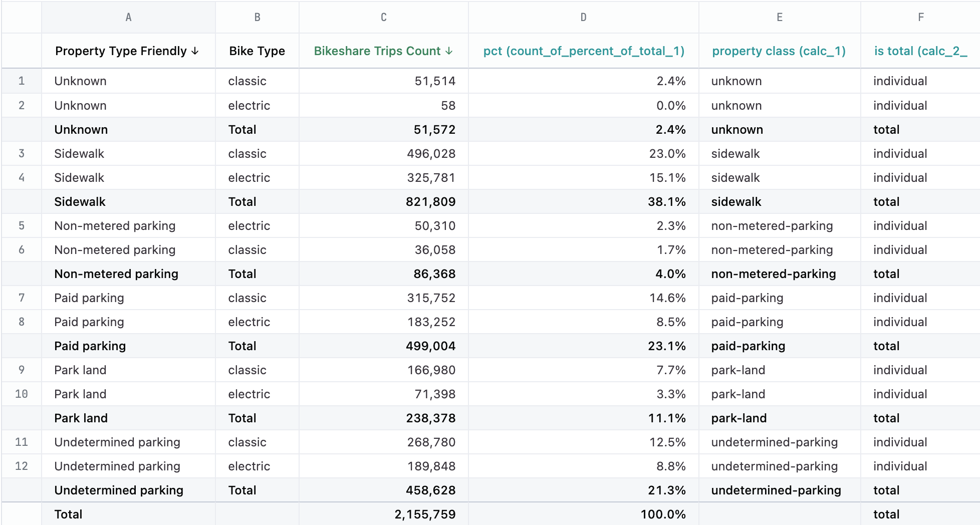Click the Sidewalk Total trips cell 821,809

pyautogui.click(x=430, y=202)
